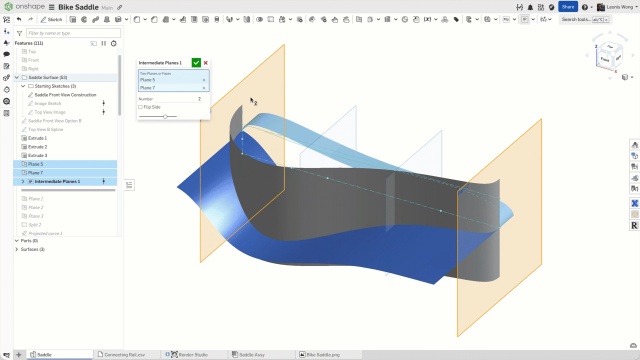
Task: Select the Extrude 2 feature
Action: coord(38,147)
